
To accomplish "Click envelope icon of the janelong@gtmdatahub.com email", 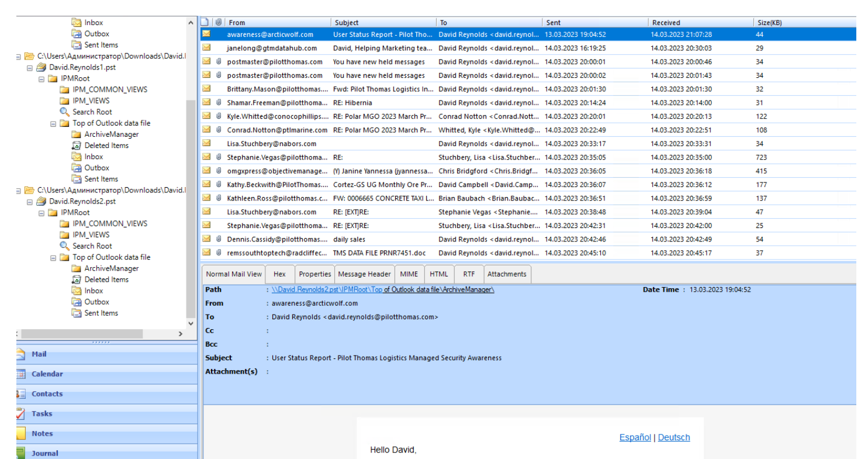I will pyautogui.click(x=206, y=48).
